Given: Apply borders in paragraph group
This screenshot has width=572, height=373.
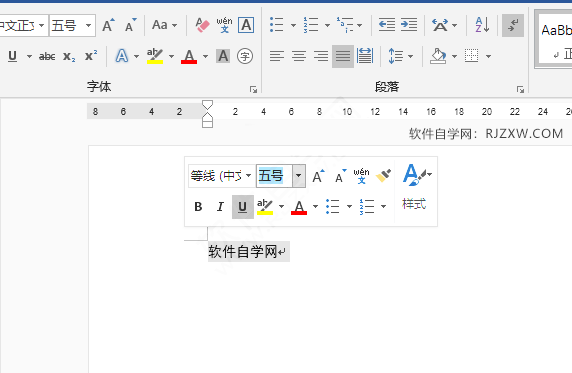Looking at the screenshot, I should pyautogui.click(x=471, y=56).
